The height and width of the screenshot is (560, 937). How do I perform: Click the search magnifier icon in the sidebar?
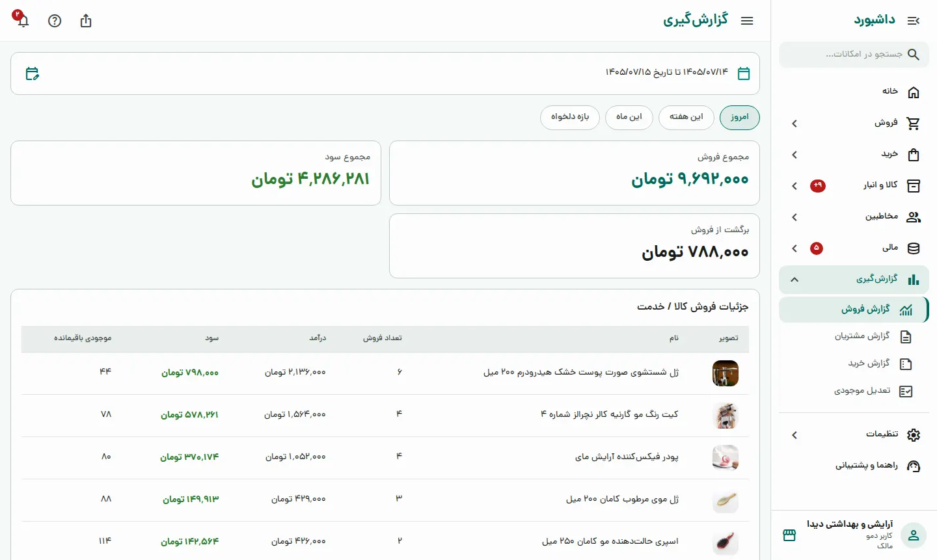[x=914, y=55]
